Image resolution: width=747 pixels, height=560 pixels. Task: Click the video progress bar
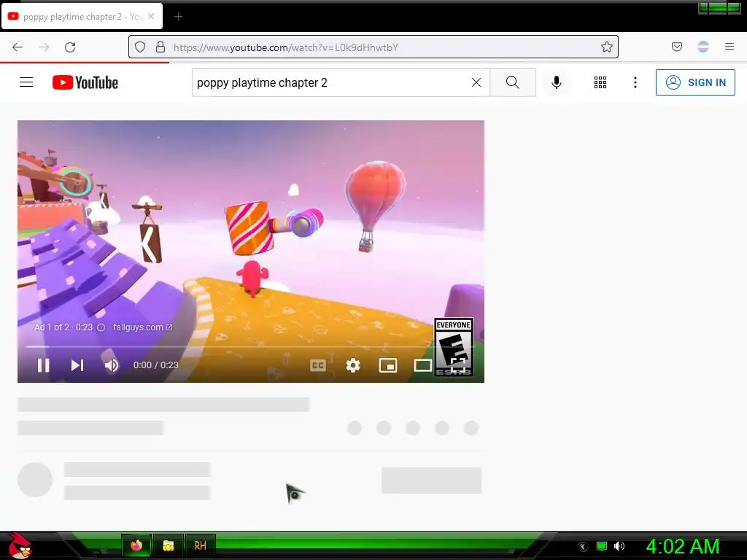point(251,346)
